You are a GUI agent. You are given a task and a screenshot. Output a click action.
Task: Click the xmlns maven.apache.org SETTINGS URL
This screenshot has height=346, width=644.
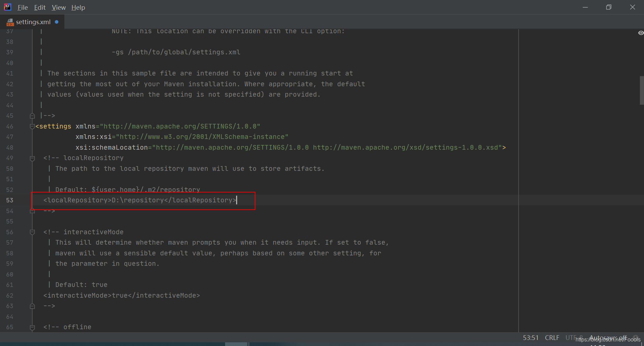(180, 127)
